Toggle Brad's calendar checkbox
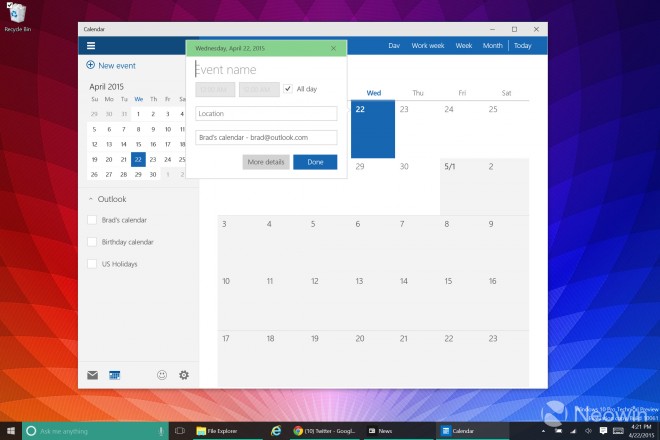660x440 pixels. 92,220
